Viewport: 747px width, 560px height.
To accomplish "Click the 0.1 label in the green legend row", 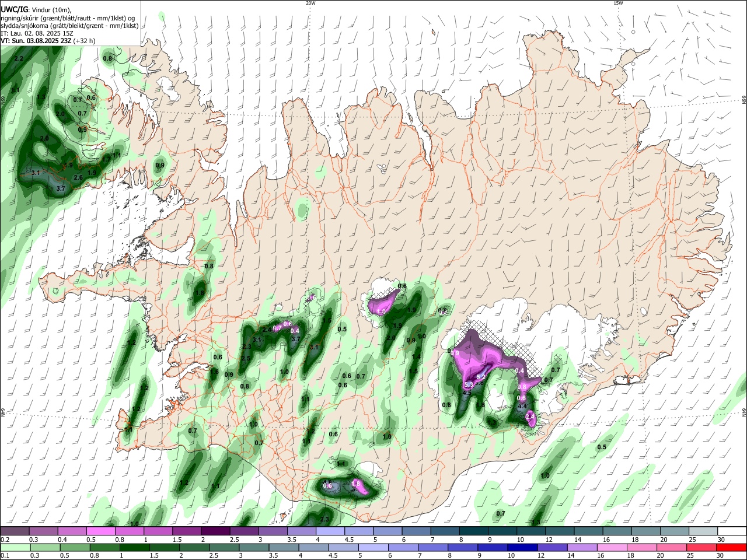I will click(5, 556).
